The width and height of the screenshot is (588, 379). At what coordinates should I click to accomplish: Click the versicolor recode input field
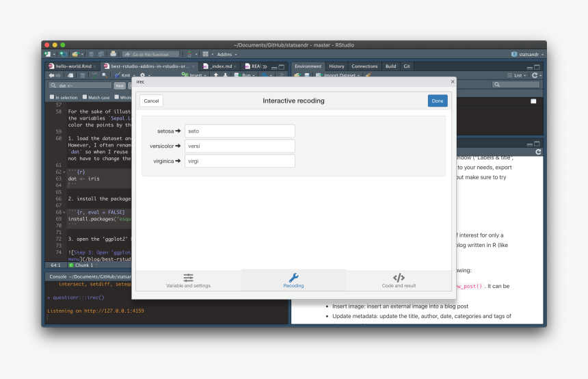(x=239, y=146)
